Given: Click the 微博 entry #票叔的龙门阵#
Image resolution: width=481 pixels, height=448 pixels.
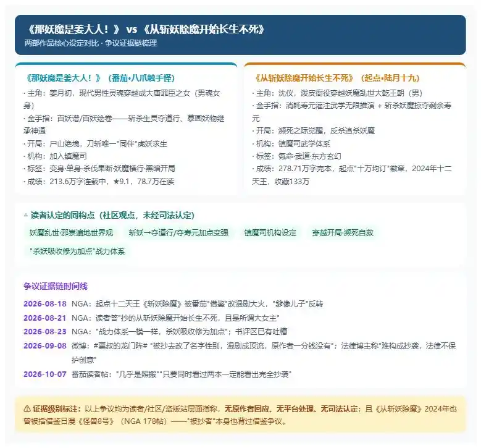Looking at the screenshot, I should click(x=264, y=353).
